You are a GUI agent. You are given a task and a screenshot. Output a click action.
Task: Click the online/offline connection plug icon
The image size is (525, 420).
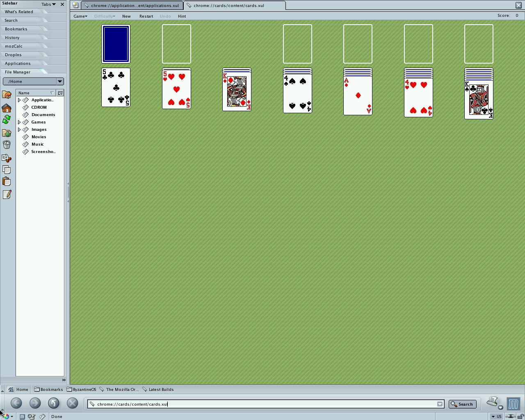pyautogui.click(x=510, y=416)
